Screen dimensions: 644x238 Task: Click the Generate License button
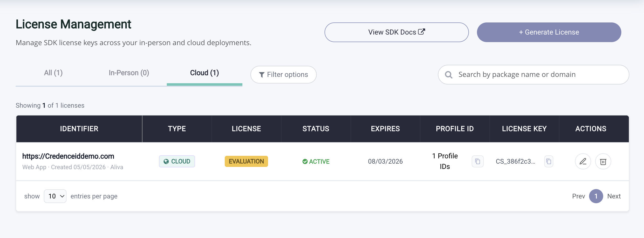tap(549, 32)
